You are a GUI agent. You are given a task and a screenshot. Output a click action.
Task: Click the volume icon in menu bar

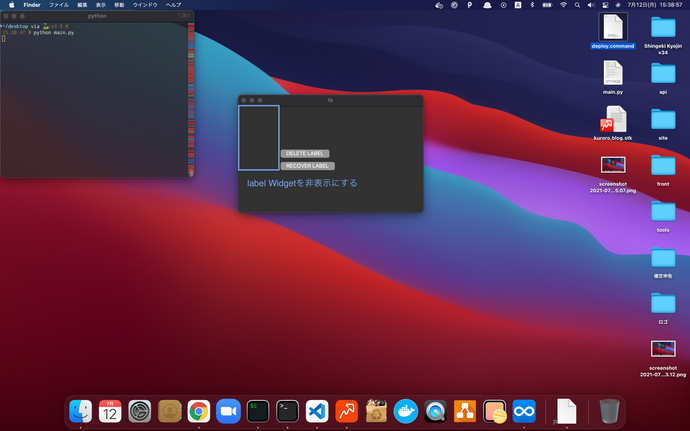click(591, 5)
